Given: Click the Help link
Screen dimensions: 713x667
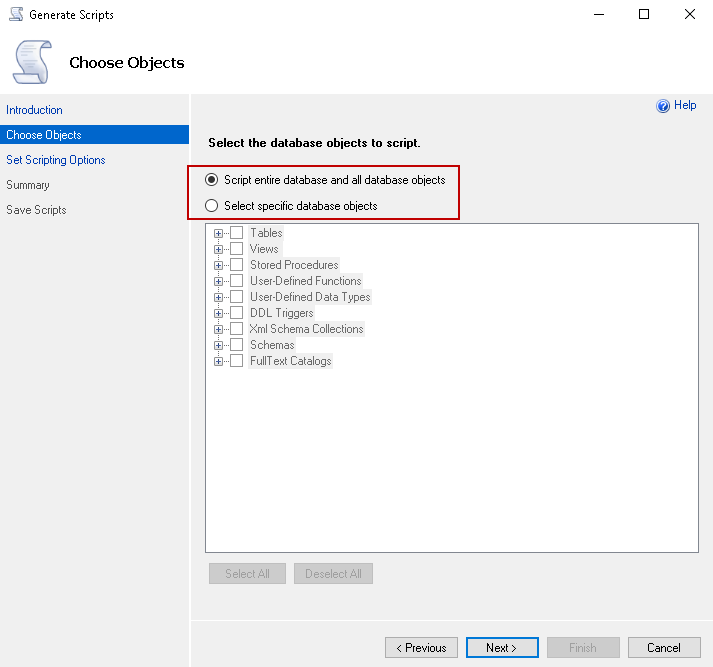Looking at the screenshot, I should pyautogui.click(x=685, y=105).
